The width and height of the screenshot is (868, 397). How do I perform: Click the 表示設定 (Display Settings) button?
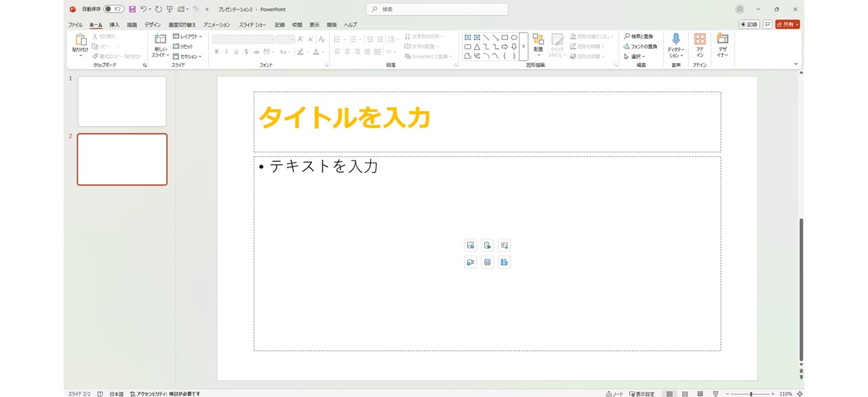coord(642,394)
